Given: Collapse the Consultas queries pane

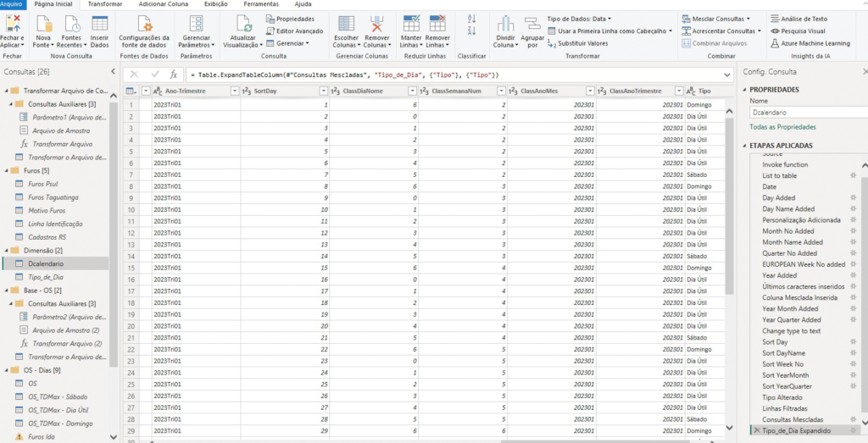Looking at the screenshot, I should point(113,71).
